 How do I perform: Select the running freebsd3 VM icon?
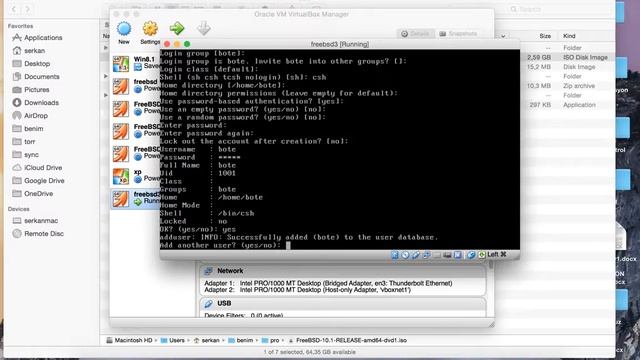pos(121,199)
